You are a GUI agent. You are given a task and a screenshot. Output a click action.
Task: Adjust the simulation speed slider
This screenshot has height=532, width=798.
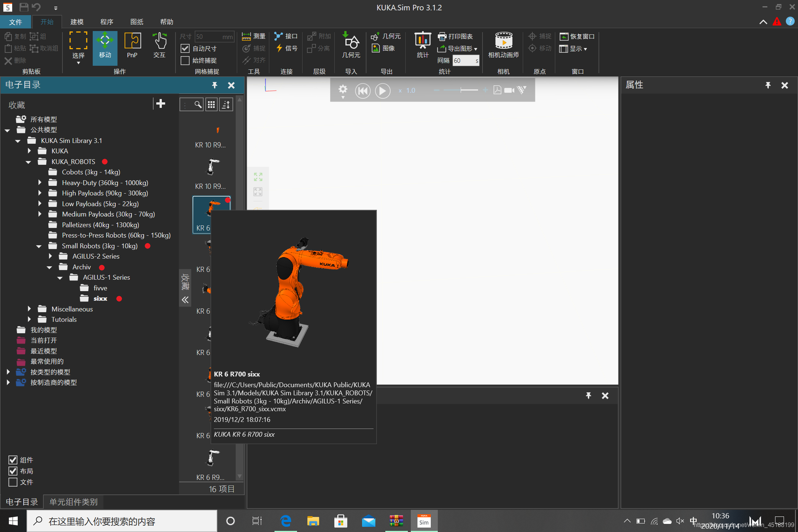(x=461, y=90)
